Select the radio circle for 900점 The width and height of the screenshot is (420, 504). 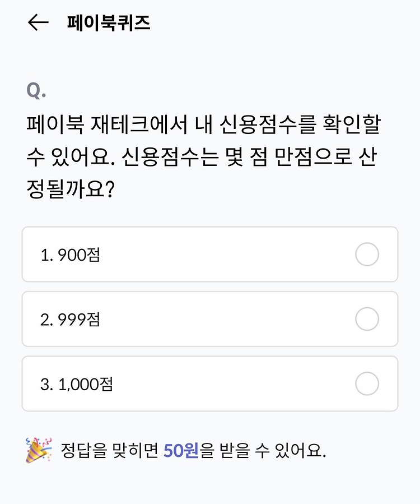point(367,255)
